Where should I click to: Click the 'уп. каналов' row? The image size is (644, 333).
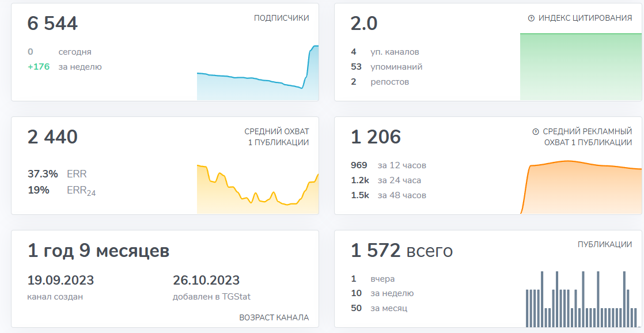[385, 52]
